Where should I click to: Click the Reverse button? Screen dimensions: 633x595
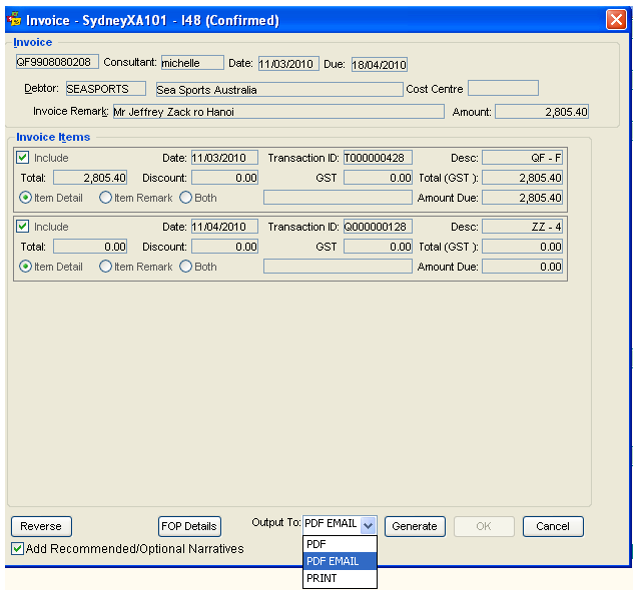(41, 526)
